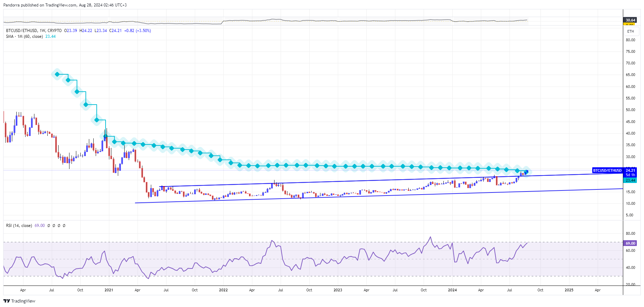
Task: Click the purple 69.00 RSI value tag
Action: (x=630, y=243)
